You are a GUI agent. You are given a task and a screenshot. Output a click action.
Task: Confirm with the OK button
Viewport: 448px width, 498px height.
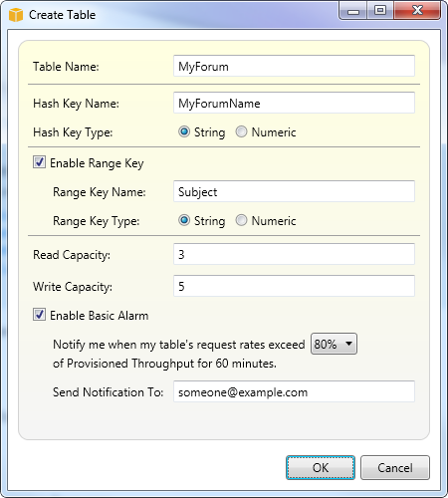click(x=321, y=467)
